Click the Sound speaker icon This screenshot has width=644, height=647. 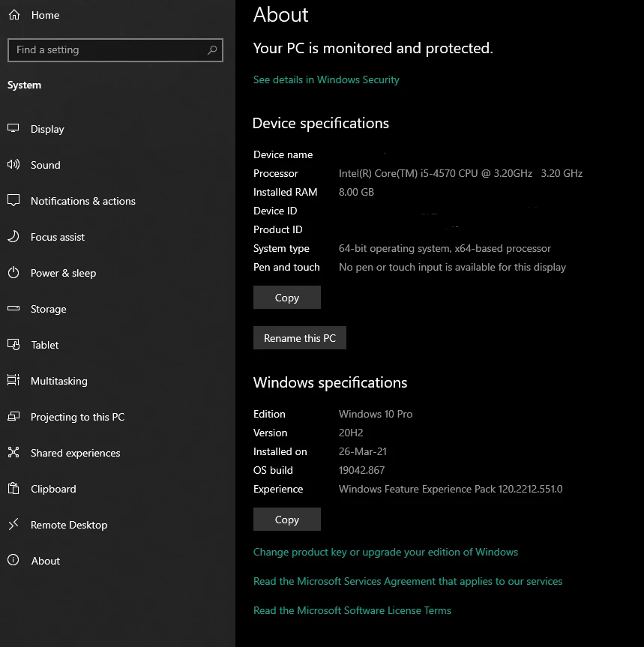point(13,165)
